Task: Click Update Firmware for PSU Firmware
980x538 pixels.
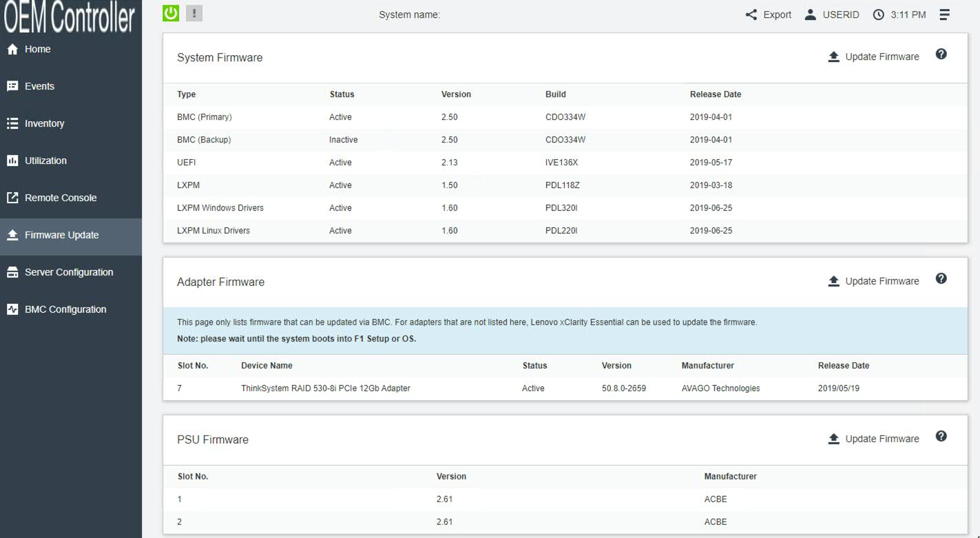Action: pos(882,439)
